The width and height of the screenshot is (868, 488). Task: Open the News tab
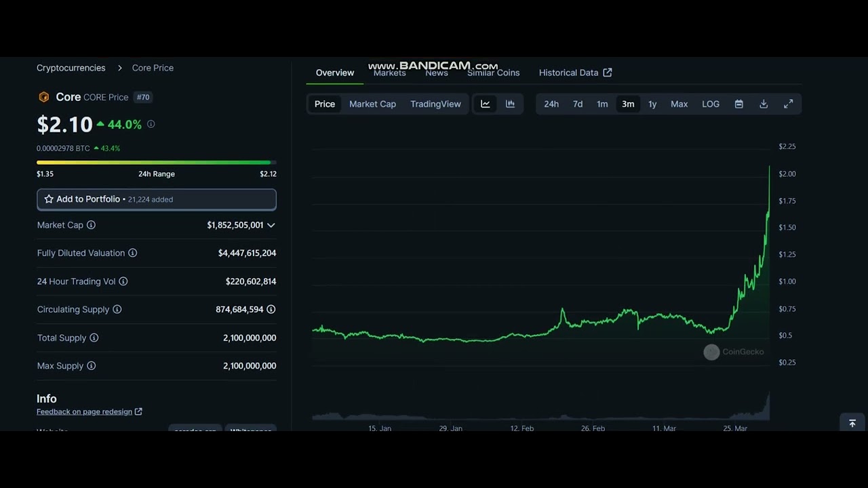(437, 73)
